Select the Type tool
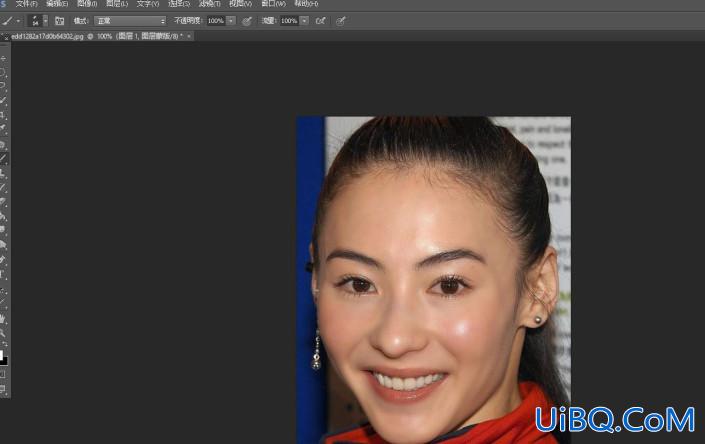This screenshot has height=444, width=705. click(3, 274)
